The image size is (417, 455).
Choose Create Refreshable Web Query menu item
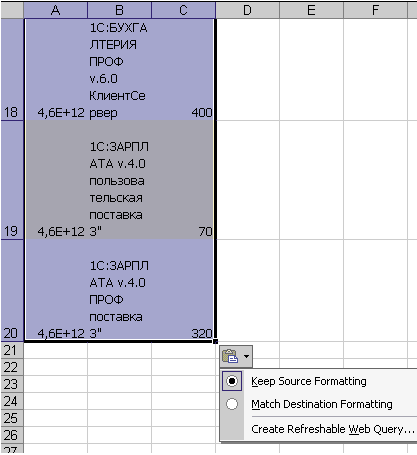point(333,429)
